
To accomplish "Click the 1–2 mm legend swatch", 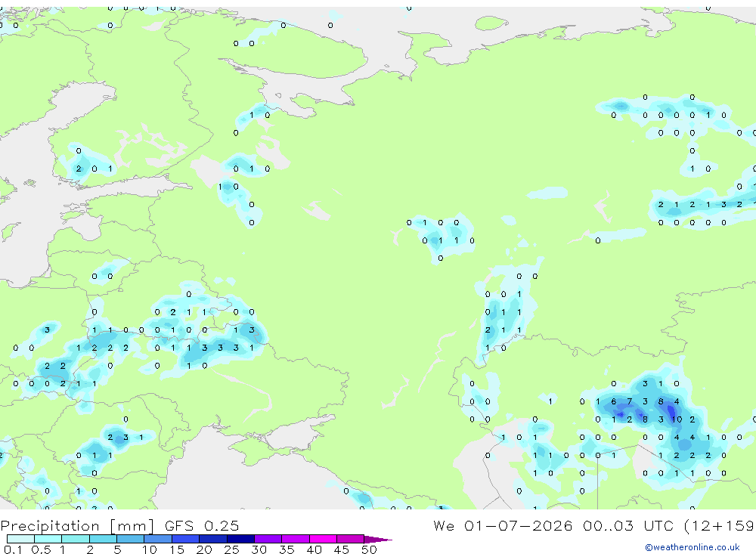I will pyautogui.click(x=75, y=539).
